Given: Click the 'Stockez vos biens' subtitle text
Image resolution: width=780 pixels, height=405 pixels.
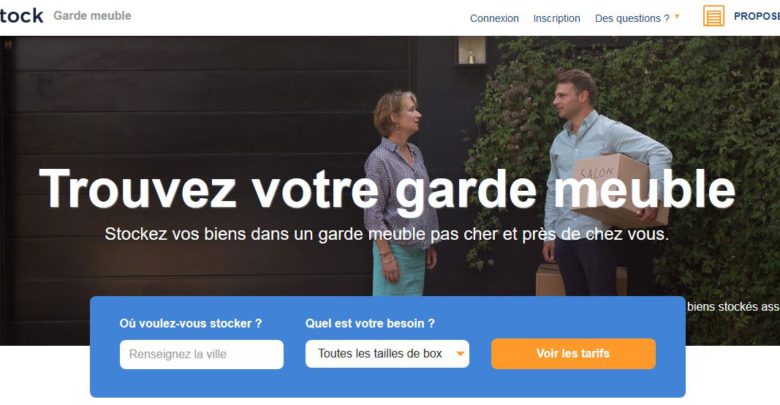Looking at the screenshot, I should click(387, 234).
